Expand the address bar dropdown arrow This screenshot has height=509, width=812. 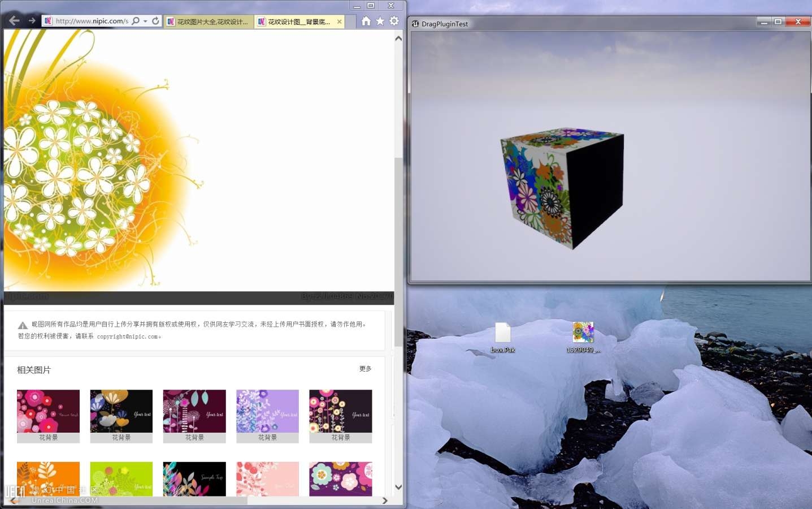tap(145, 21)
